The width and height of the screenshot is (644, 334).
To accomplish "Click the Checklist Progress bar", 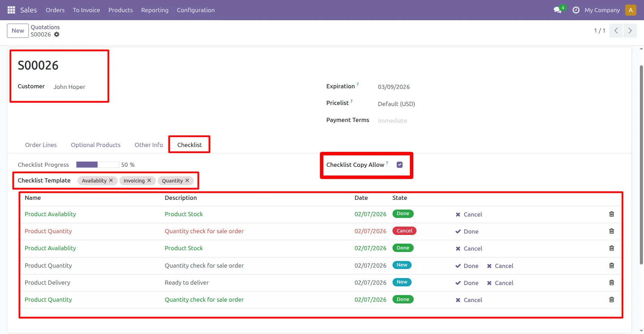I will (98, 165).
